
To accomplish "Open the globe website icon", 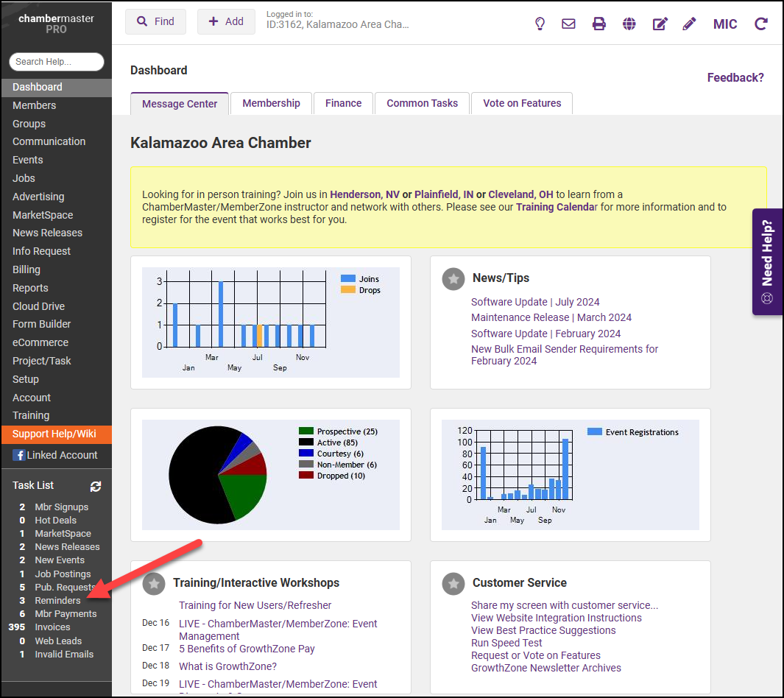I will [x=629, y=24].
